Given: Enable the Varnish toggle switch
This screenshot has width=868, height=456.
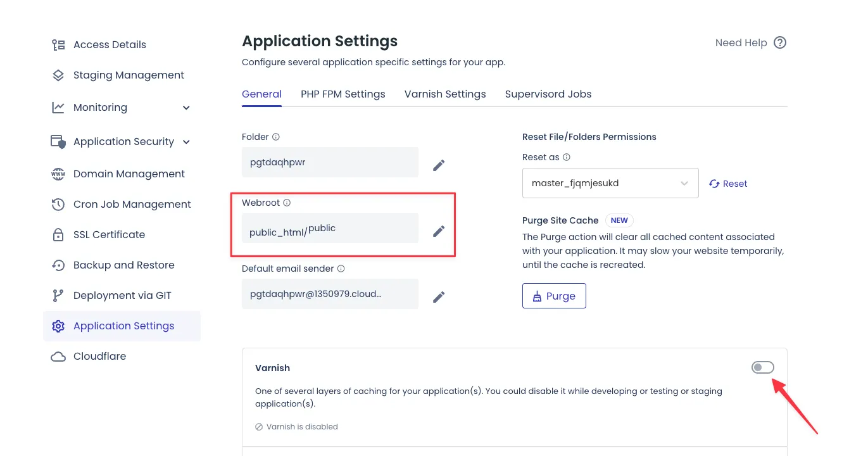Looking at the screenshot, I should [762, 367].
